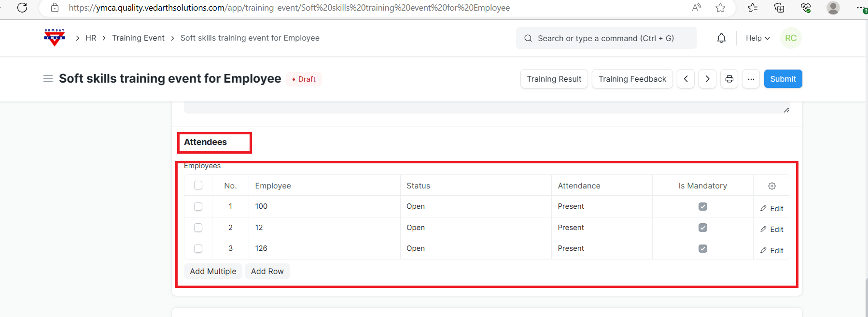Open the notifications bell
The image size is (868, 317).
point(721,38)
